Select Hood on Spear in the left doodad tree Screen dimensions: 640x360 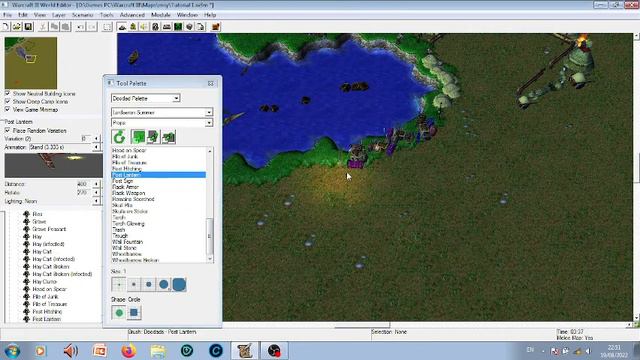pos(49,289)
